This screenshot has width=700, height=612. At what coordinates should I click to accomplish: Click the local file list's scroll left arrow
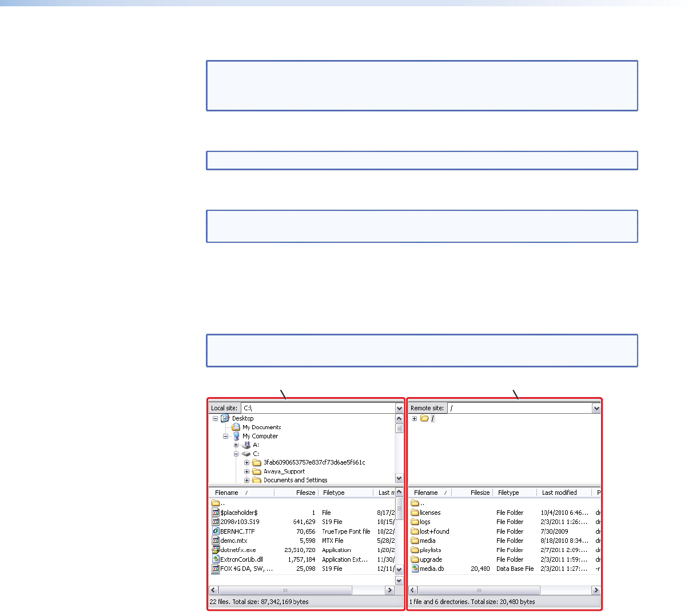coord(214,590)
